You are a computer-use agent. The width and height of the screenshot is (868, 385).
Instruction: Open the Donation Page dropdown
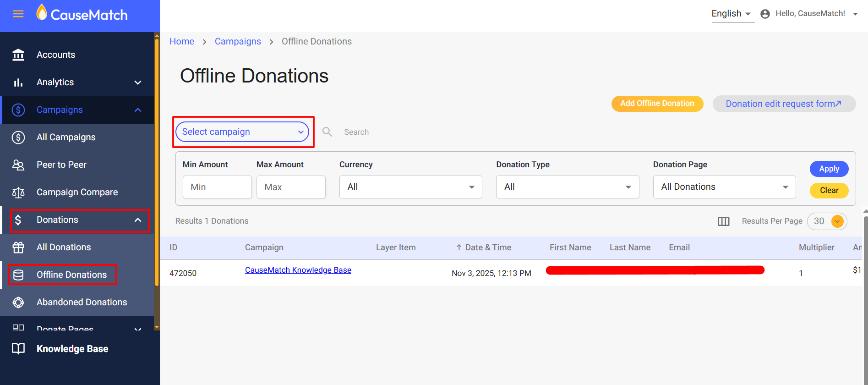725,187
